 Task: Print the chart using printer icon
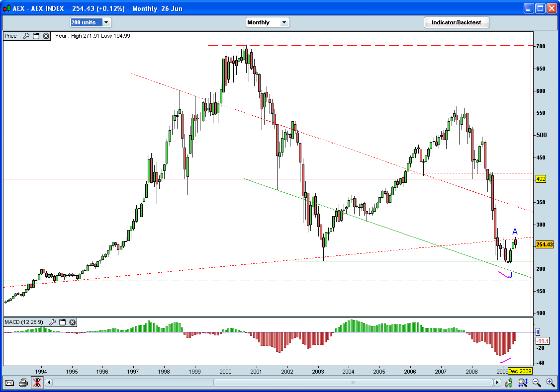pyautogui.click(x=23, y=383)
